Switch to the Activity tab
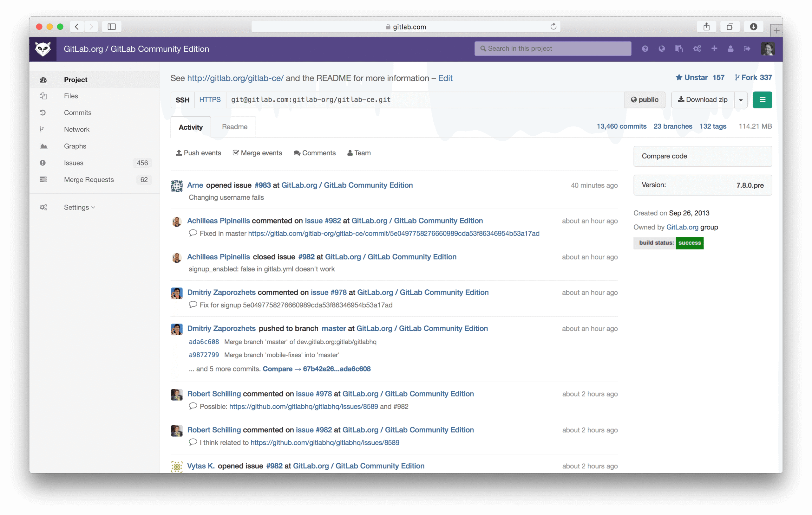Viewport: 812px width, 515px height. click(x=191, y=127)
